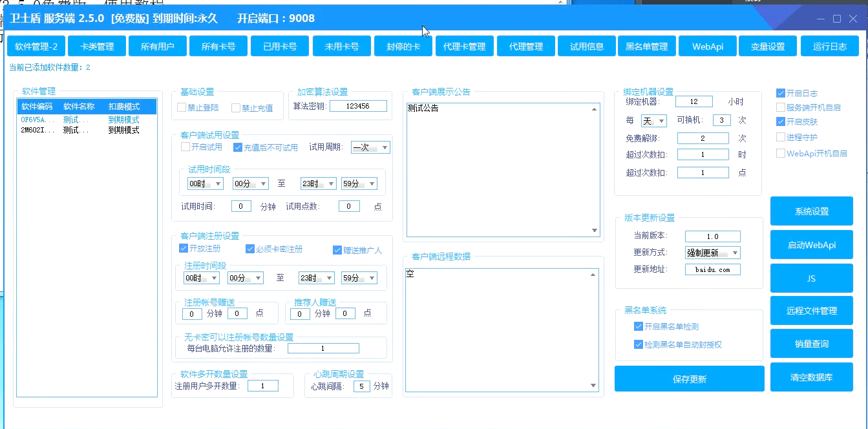Click the 系统设置 button
Viewport: 868px width, 429px height.
pyautogui.click(x=811, y=212)
